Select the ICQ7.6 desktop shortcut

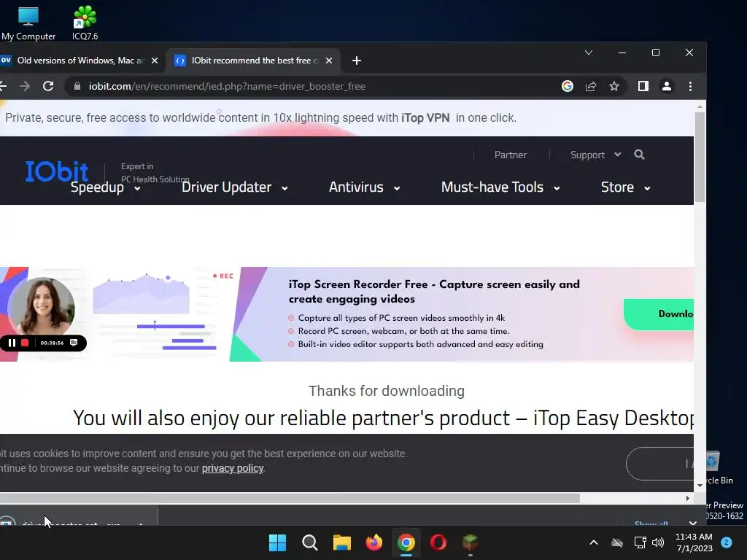tap(85, 23)
